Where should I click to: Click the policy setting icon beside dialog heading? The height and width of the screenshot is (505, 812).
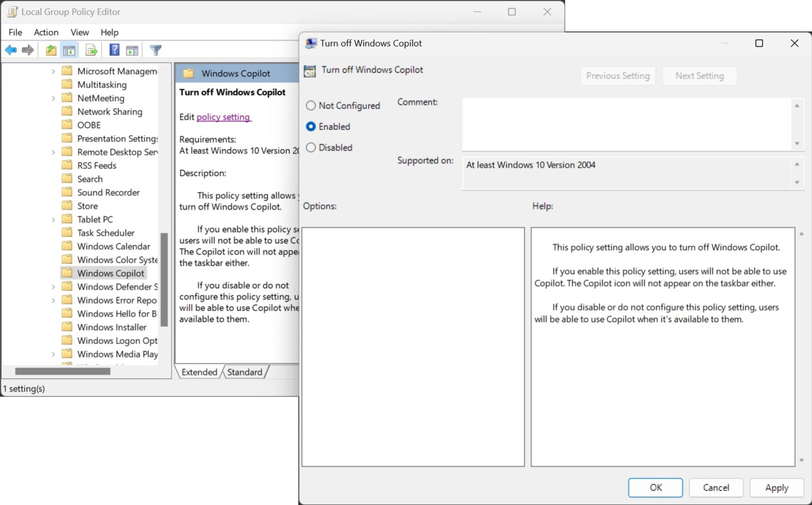[x=310, y=71]
